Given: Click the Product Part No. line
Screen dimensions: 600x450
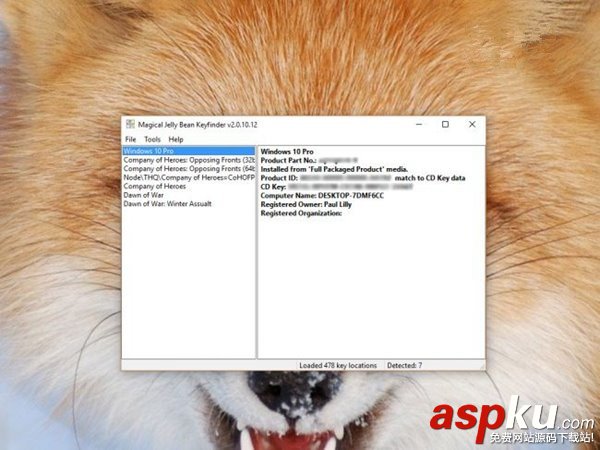Looking at the screenshot, I should [x=309, y=160].
